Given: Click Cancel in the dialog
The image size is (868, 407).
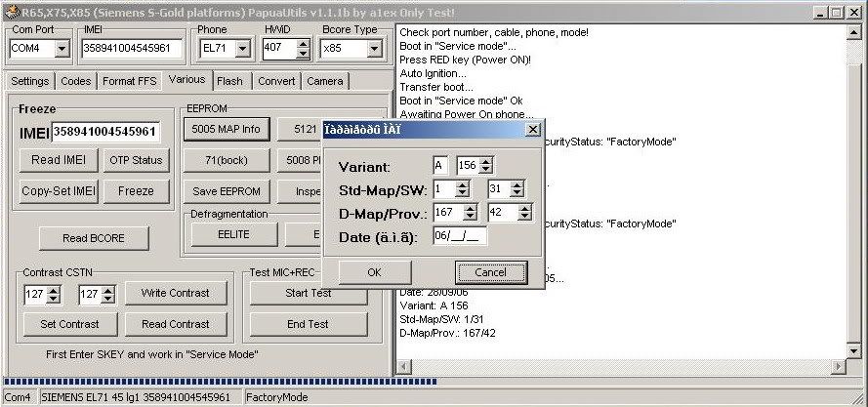Looking at the screenshot, I should [491, 272].
